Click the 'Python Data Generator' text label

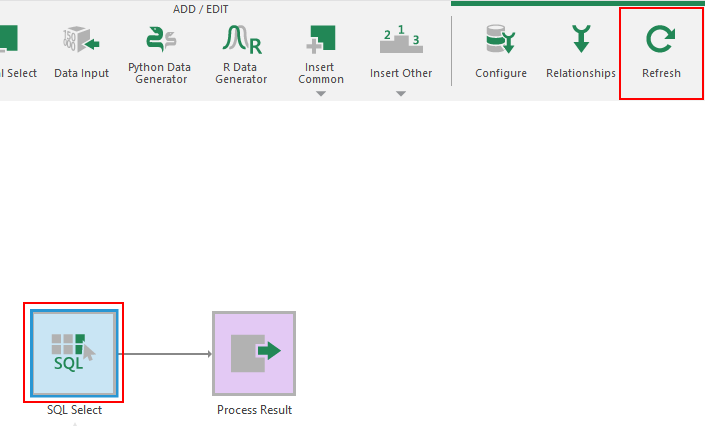point(160,73)
